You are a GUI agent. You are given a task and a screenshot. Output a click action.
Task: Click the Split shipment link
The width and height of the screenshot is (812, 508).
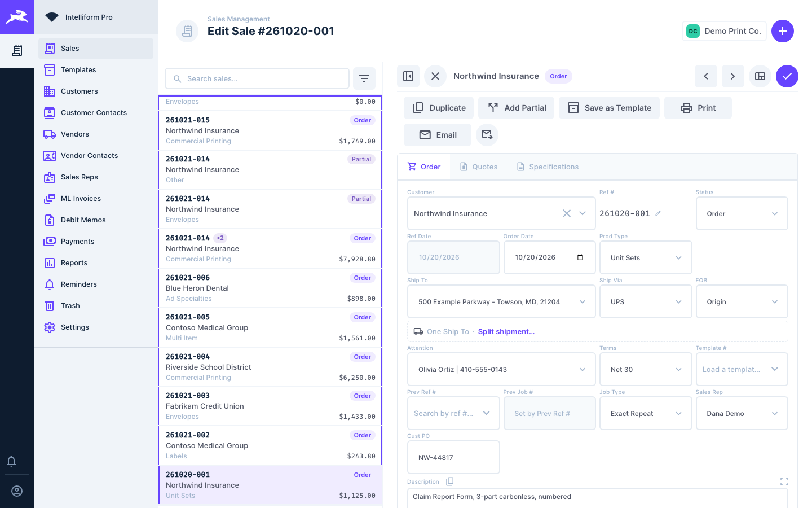(506, 331)
